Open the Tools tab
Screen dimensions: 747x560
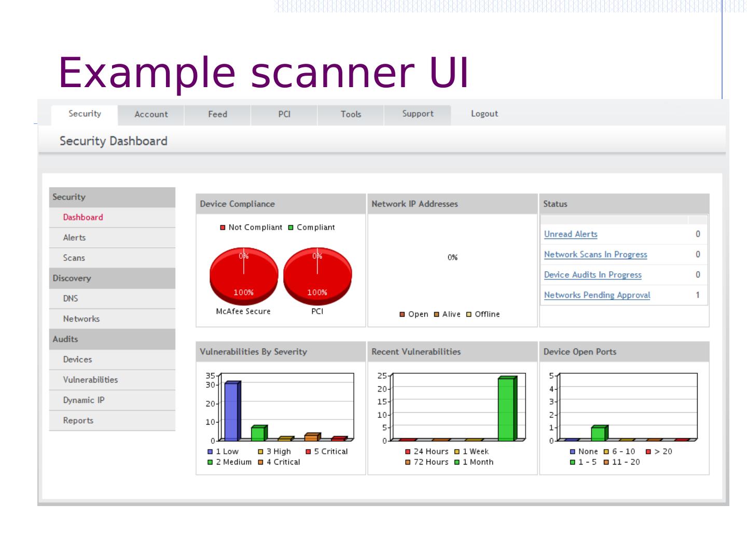(x=351, y=115)
